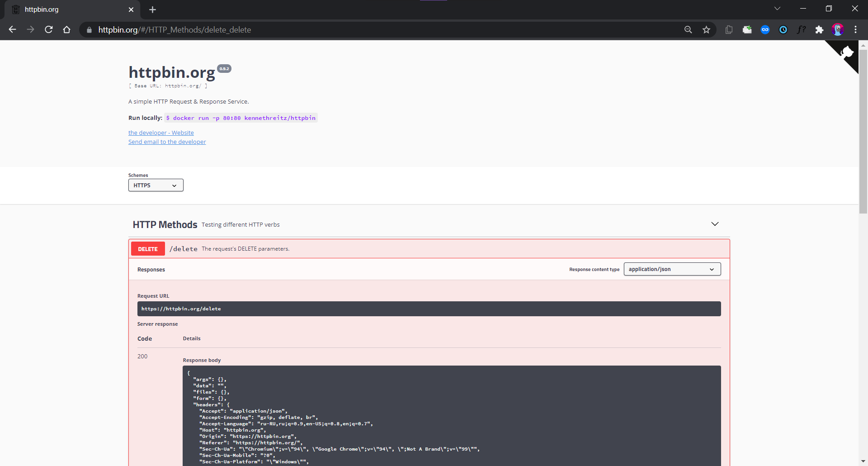
Task: Open the Chrome three-dot menu
Action: click(x=855, y=29)
